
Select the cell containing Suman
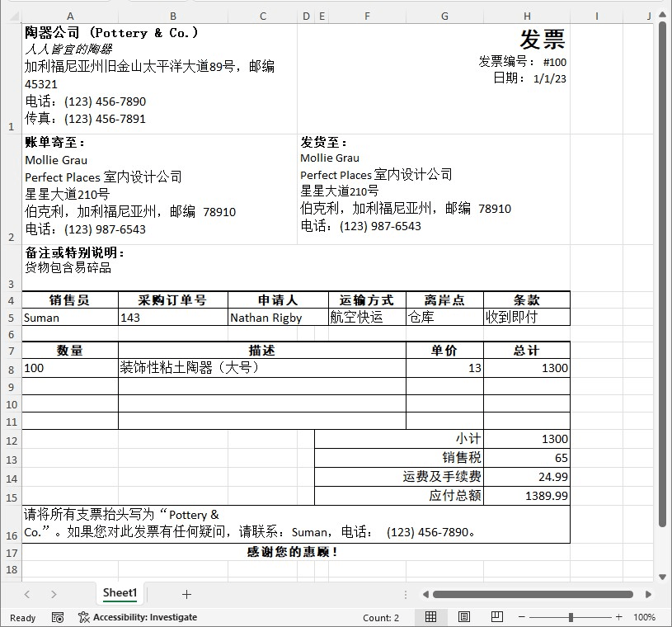click(x=70, y=318)
